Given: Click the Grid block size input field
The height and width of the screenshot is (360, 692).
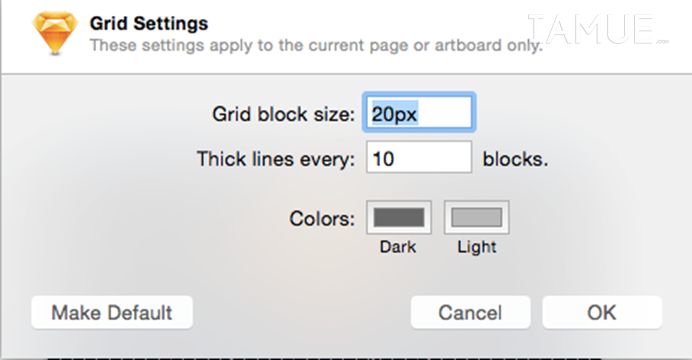Looking at the screenshot, I should coord(419,112).
